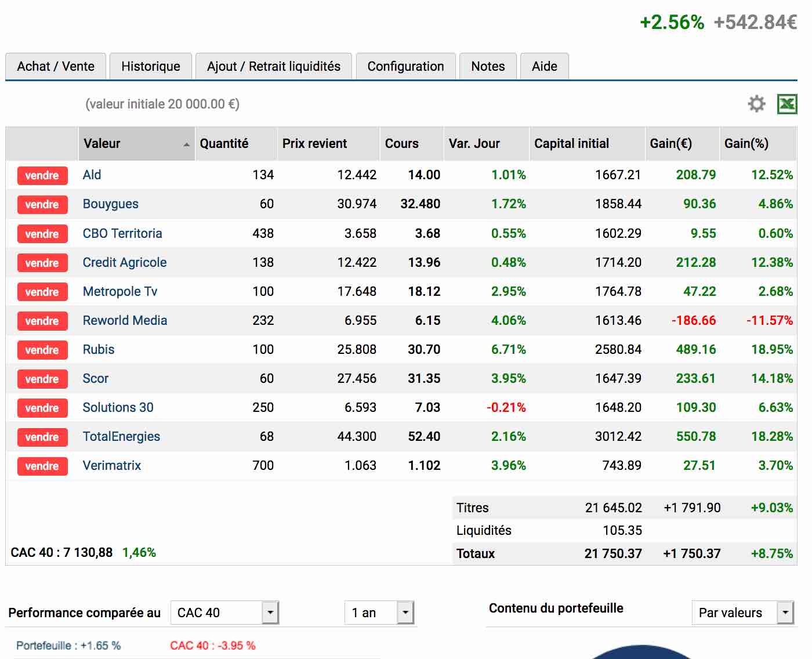The width and height of the screenshot is (812, 659).
Task: Click vendre for TotalEnergies
Action: pos(42,437)
